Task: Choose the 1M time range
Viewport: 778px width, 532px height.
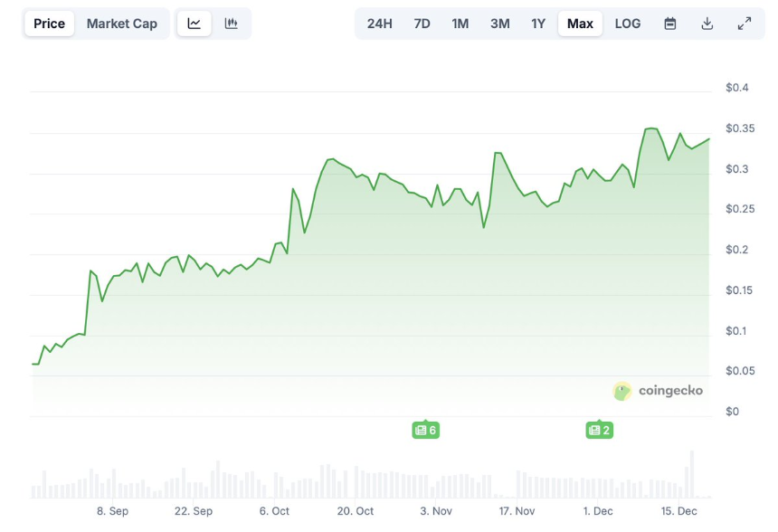Action: point(460,24)
